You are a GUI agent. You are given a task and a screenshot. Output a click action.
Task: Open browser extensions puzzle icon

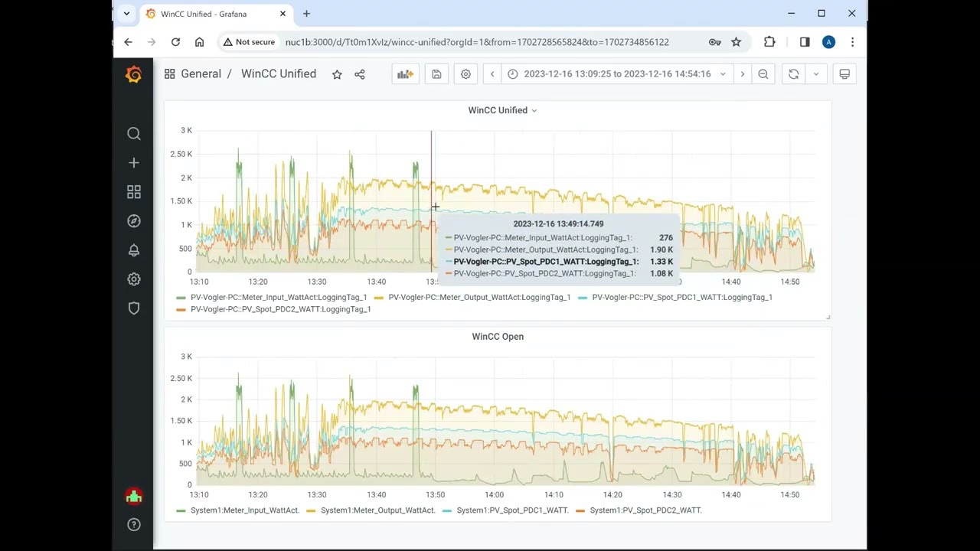pos(769,42)
